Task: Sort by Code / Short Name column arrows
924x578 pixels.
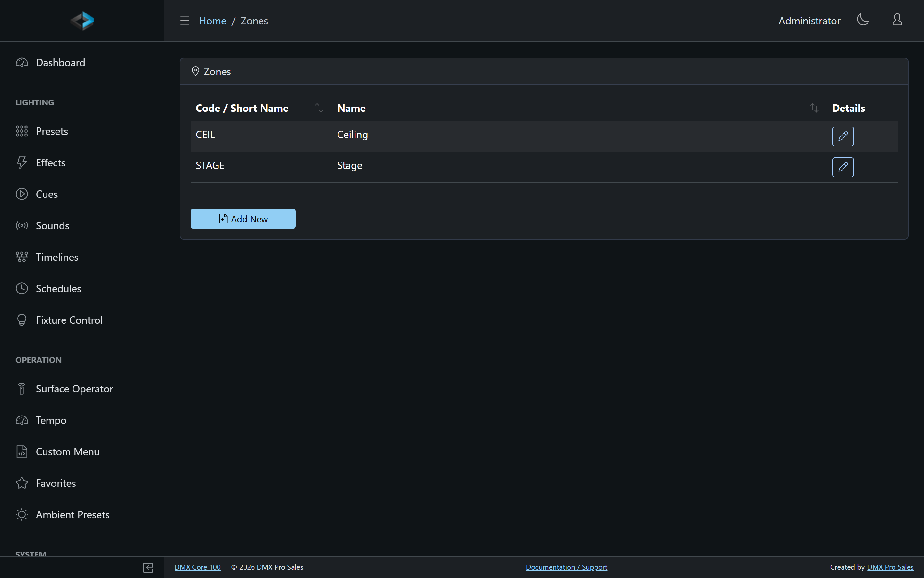Action: [319, 108]
